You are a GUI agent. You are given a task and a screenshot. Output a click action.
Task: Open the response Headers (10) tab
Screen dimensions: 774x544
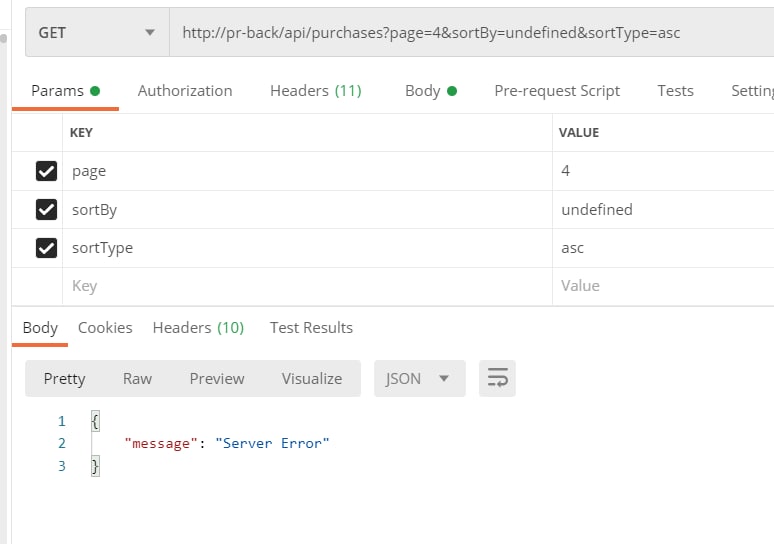[x=198, y=328]
